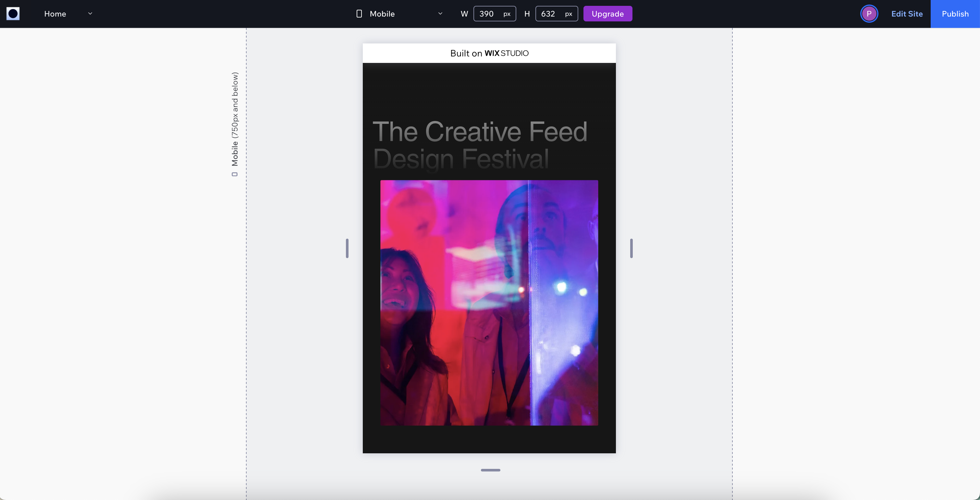Click the Upgrade plan button
980x500 pixels.
(607, 13)
